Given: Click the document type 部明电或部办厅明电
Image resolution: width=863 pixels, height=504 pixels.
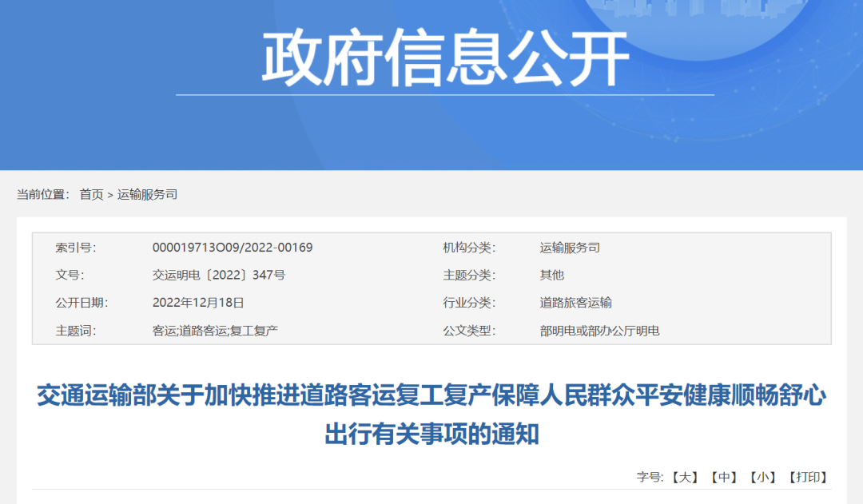Looking at the screenshot, I should [x=599, y=331].
